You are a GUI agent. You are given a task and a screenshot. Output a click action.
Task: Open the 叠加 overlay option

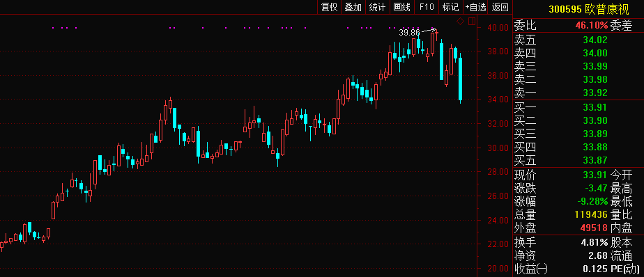(353, 7)
